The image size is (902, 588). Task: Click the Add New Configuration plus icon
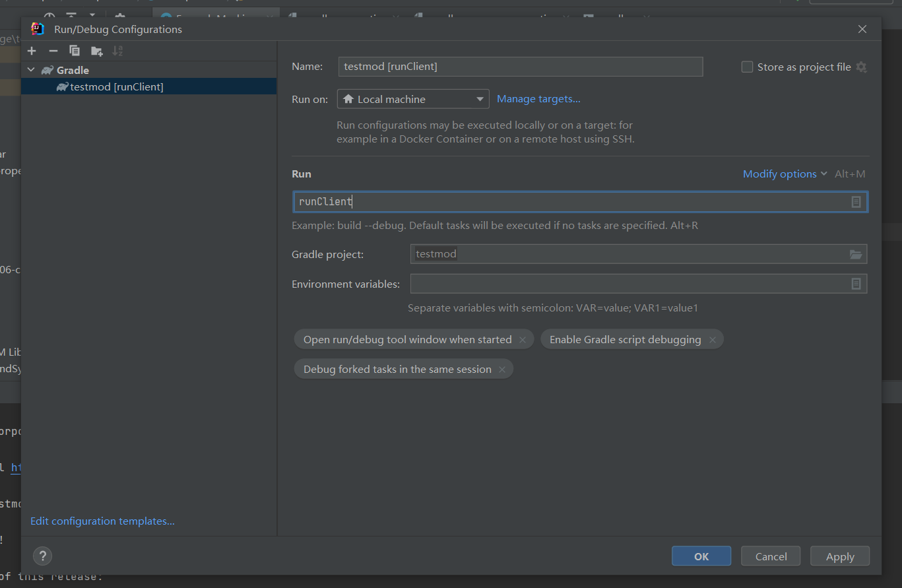(x=32, y=51)
